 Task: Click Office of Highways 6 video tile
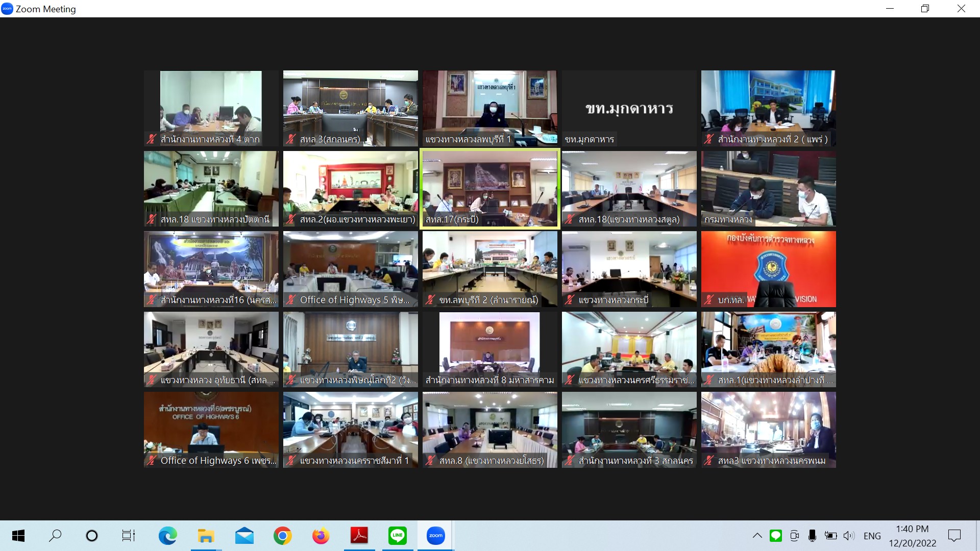[211, 430]
